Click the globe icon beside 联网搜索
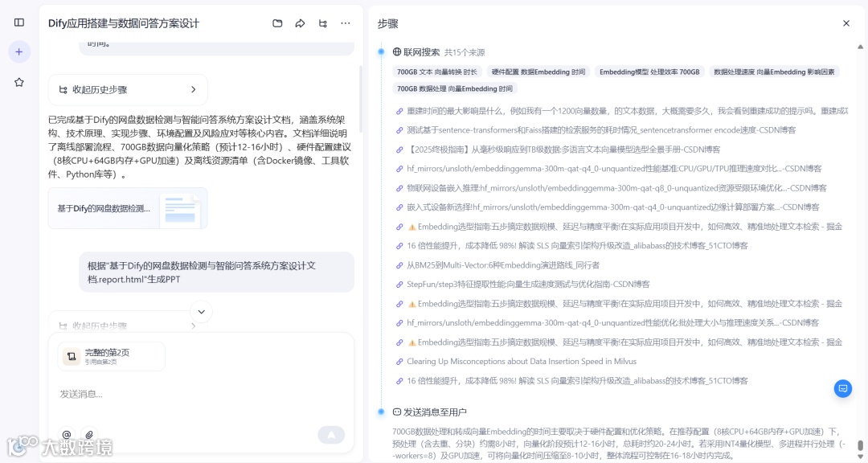Screen dimensions: 868x463 (x=397, y=52)
